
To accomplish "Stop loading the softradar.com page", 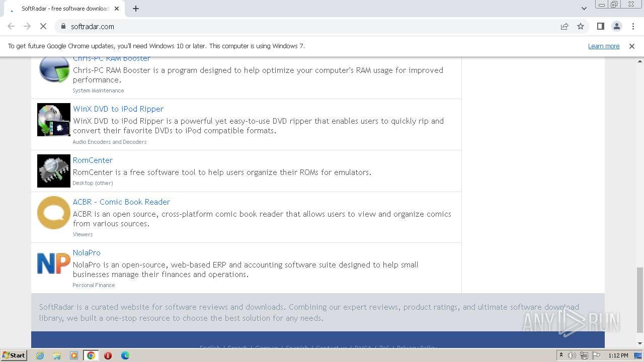I will pyautogui.click(x=43, y=26).
